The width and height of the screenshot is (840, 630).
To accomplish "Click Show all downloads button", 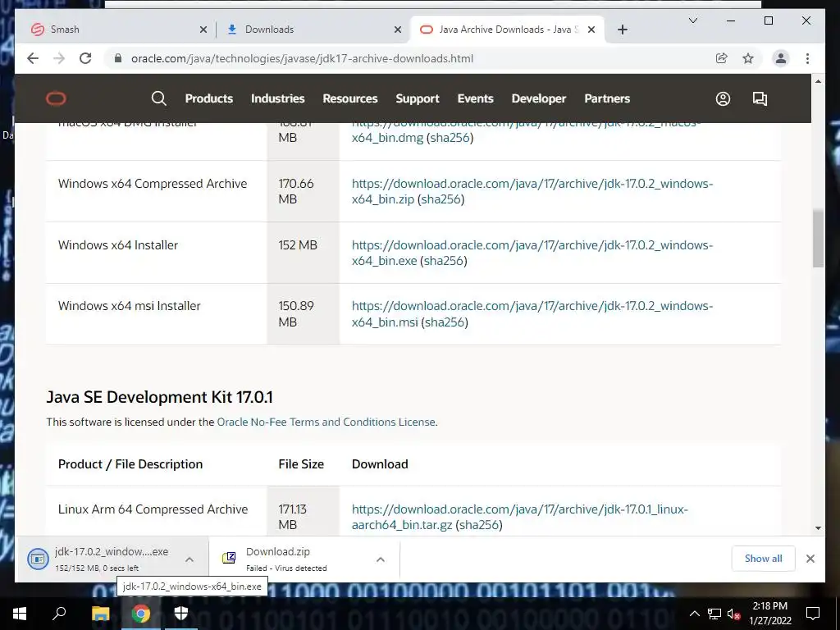I will (763, 558).
